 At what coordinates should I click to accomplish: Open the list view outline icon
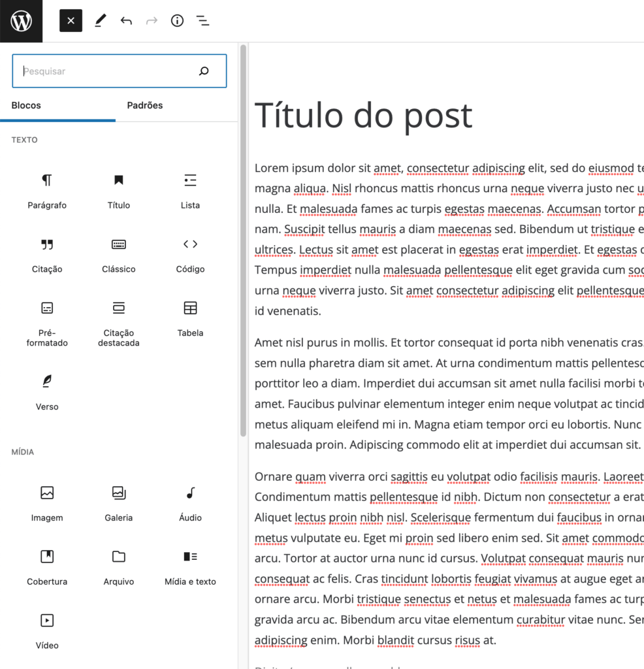click(x=203, y=21)
